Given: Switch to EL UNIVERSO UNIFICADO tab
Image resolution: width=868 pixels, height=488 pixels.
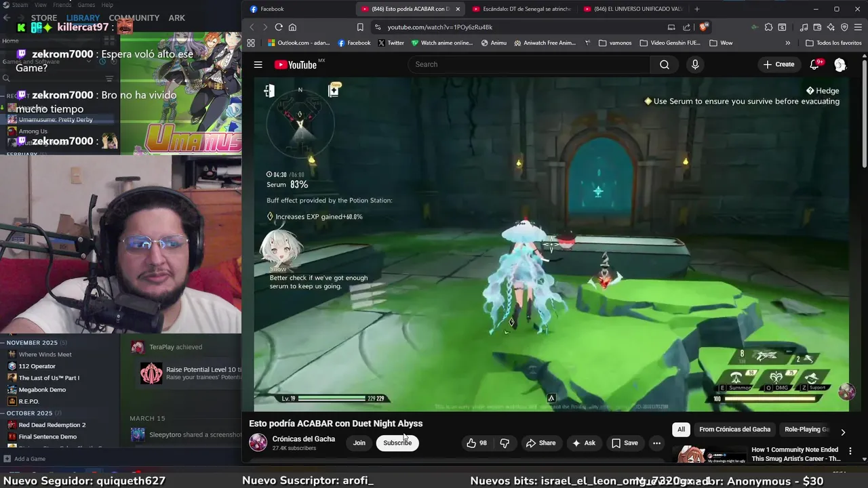Looking at the screenshot, I should coord(633,9).
